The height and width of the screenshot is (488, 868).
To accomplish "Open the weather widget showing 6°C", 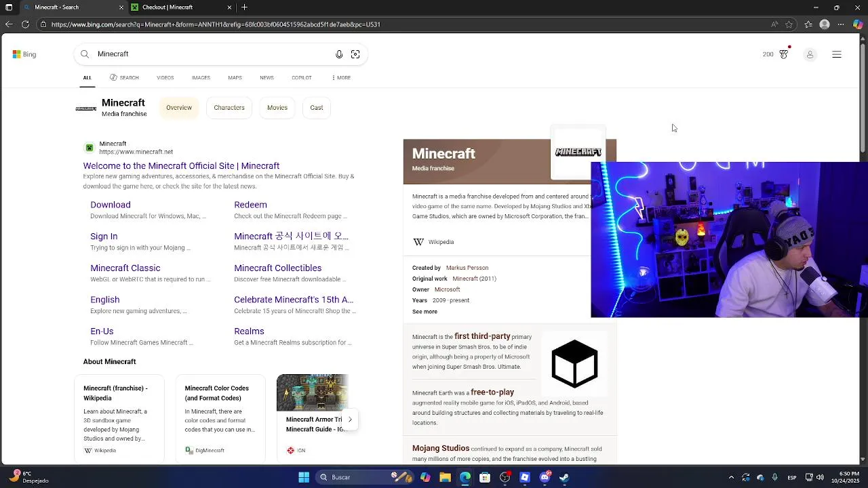I will click(31, 477).
